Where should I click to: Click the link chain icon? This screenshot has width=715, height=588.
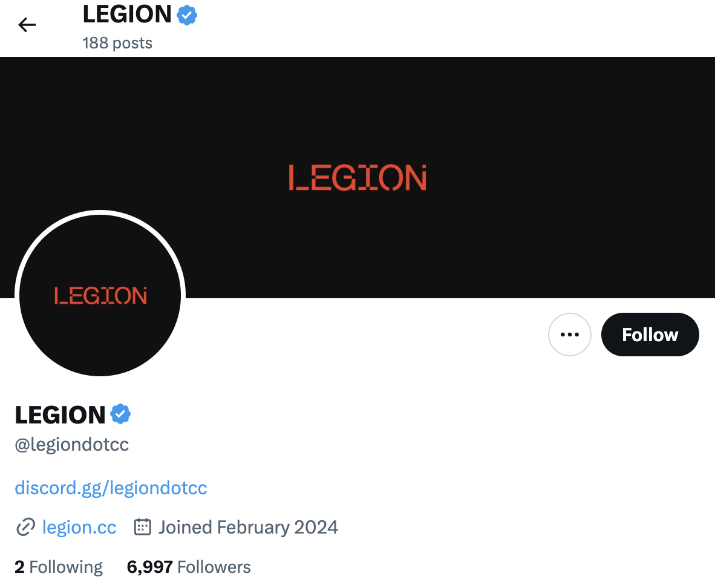(25, 527)
